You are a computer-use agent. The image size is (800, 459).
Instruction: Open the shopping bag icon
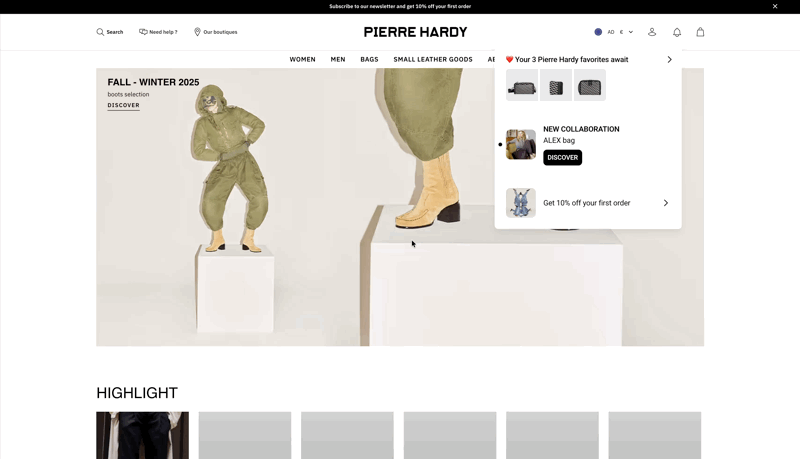tap(701, 32)
